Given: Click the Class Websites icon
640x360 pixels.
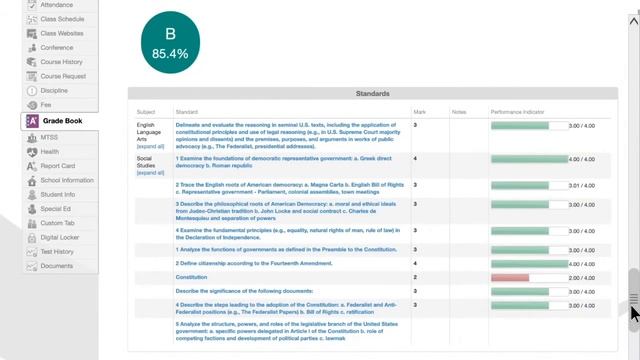Looking at the screenshot, I should (x=32, y=33).
